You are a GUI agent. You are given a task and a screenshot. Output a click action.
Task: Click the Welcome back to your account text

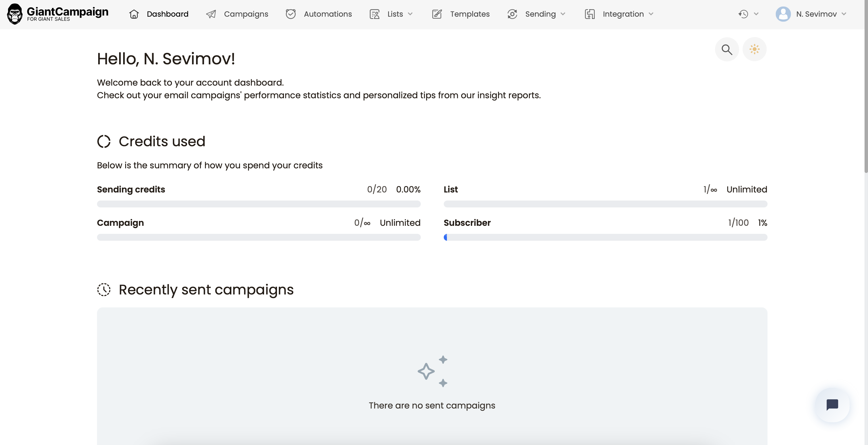tap(190, 83)
